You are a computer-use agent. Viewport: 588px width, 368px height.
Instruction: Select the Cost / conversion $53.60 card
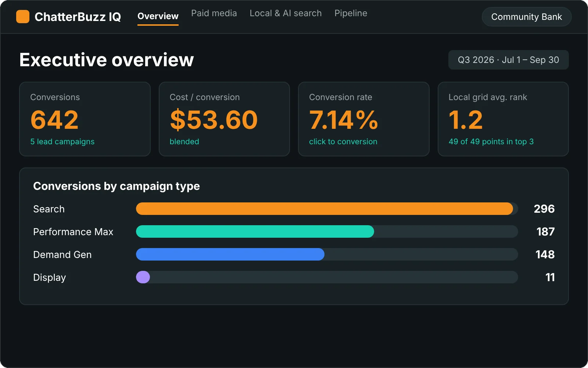224,119
